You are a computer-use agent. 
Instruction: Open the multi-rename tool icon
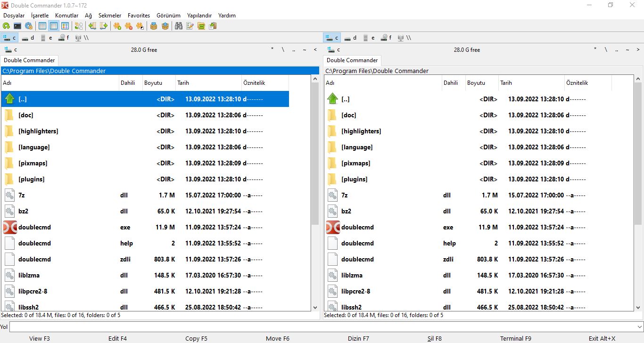click(190, 26)
